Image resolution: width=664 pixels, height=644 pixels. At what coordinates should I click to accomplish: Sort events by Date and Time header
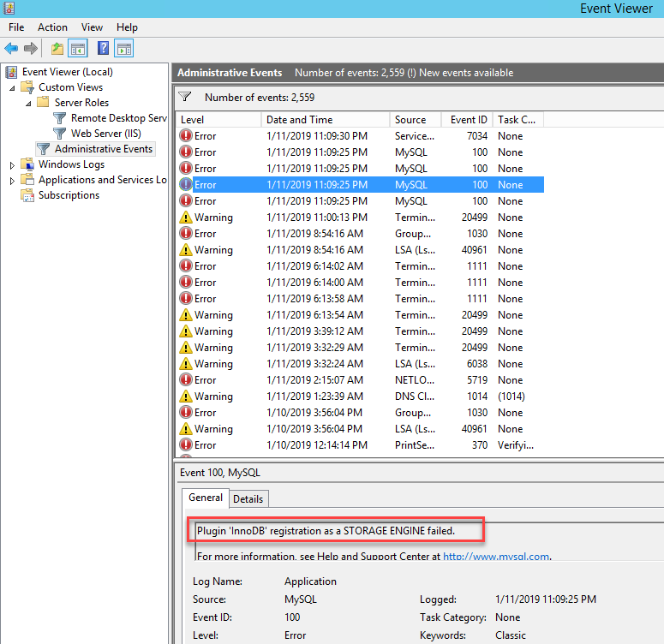tap(326, 120)
